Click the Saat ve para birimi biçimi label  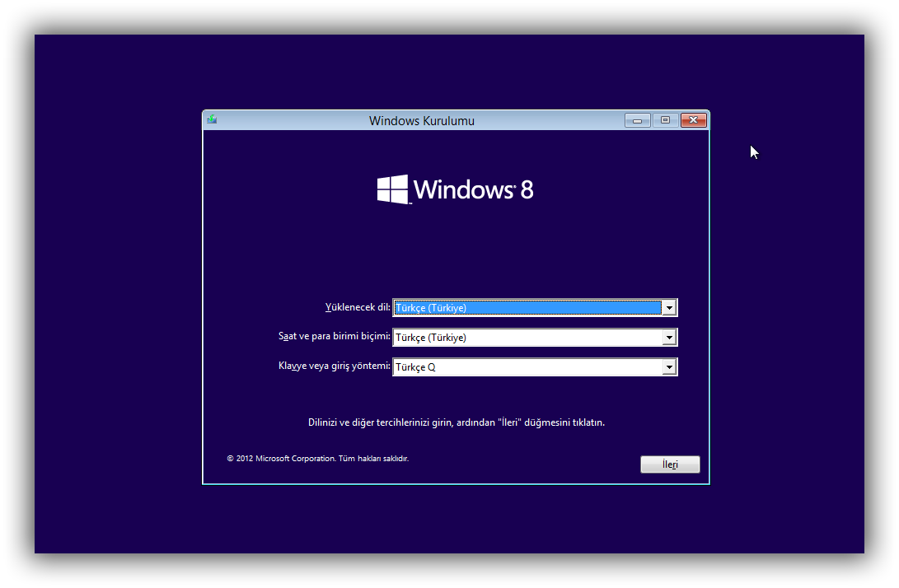tap(334, 336)
